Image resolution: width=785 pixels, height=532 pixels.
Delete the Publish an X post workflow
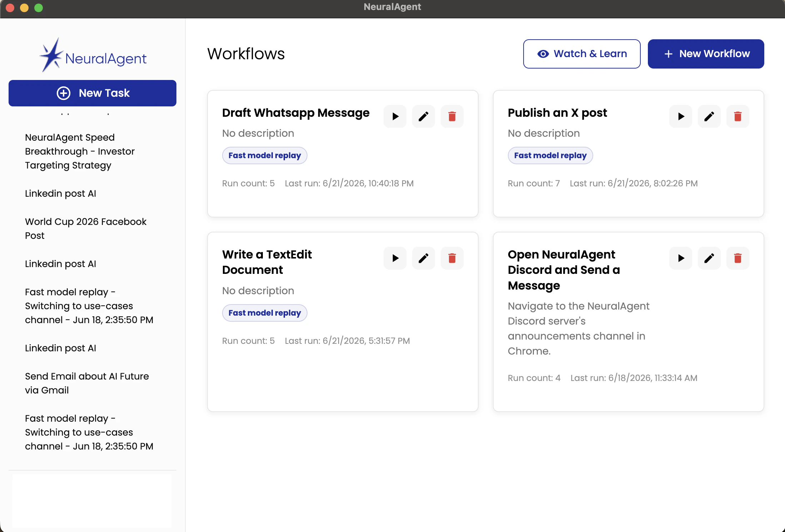737,116
